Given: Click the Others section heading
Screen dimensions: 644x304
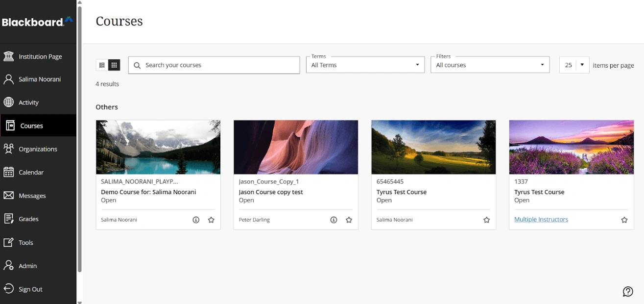Looking at the screenshot, I should 107,107.
